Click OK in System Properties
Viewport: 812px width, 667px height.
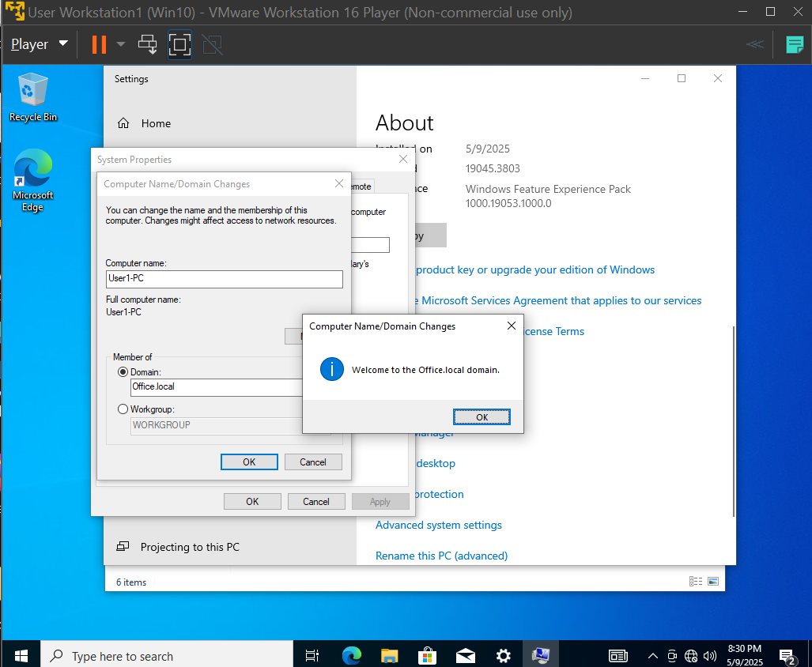252,501
